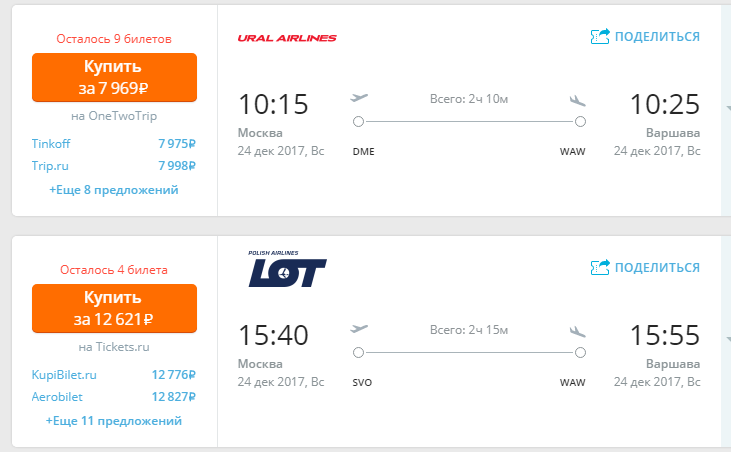Image resolution: width=731 pixels, height=452 pixels.
Task: Click the DME departure airport marker
Action: (358, 122)
